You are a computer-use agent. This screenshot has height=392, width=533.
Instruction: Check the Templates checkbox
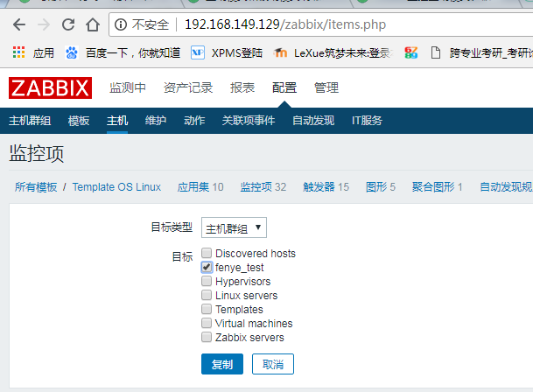tap(207, 309)
